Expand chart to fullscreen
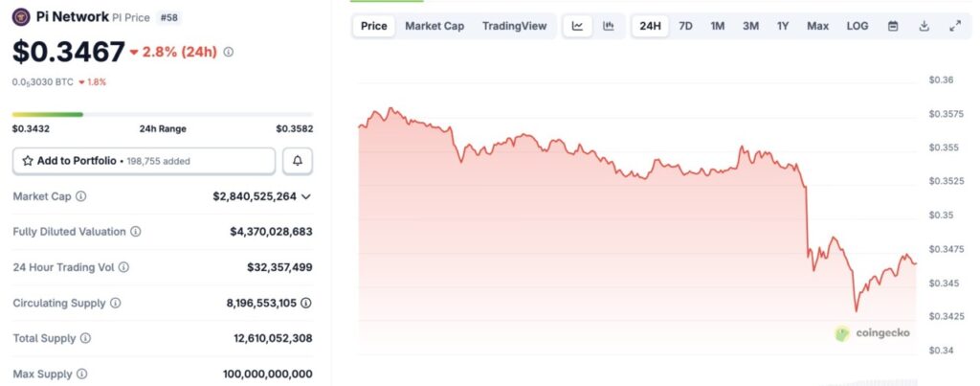Screen dimensions: 980x386 click(x=954, y=26)
